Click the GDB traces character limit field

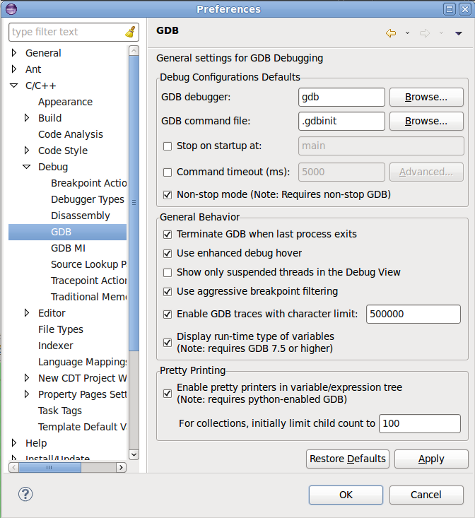tap(413, 314)
